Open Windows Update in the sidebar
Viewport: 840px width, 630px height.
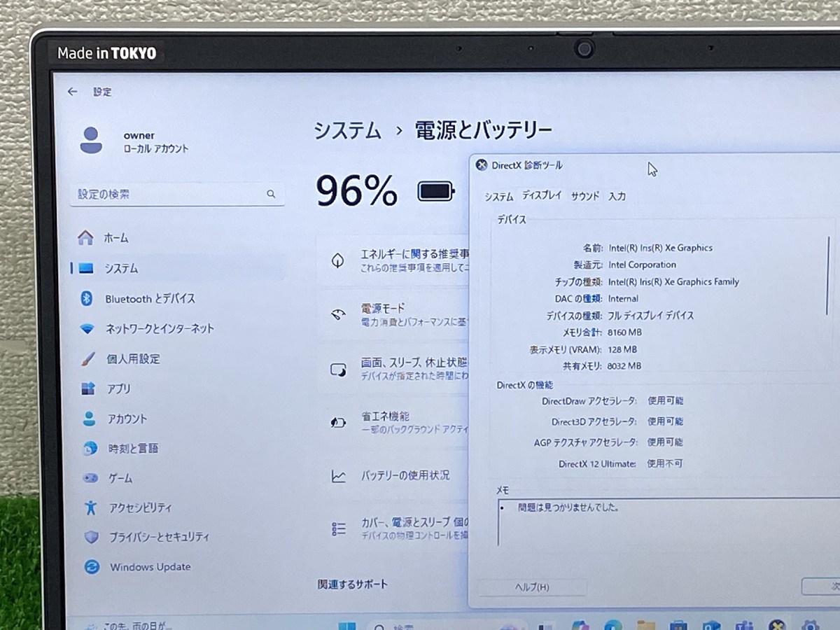(177, 567)
